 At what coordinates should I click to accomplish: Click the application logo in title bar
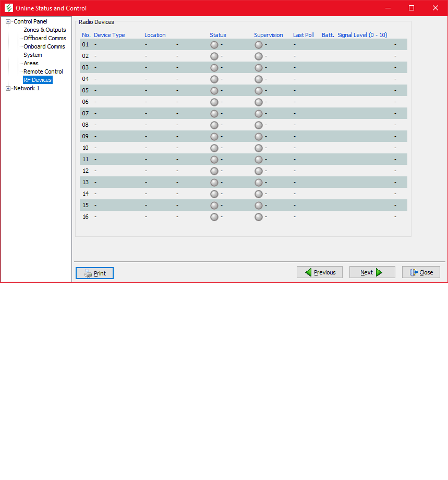coord(9,8)
